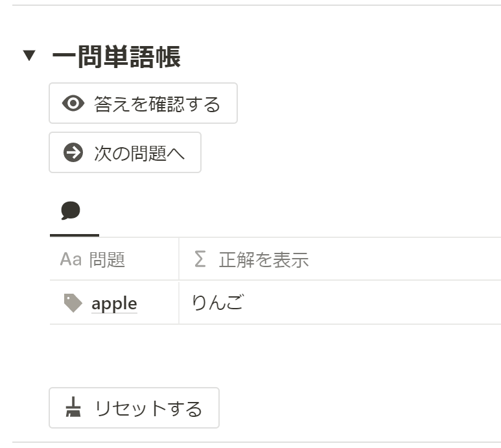Click the Σ formula property icon
The image size is (501, 448).
[x=200, y=260]
